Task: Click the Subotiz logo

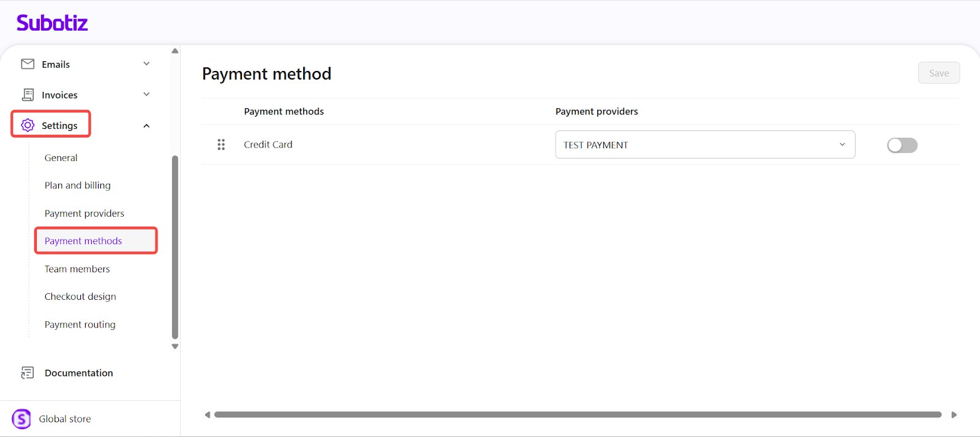Action: click(52, 23)
